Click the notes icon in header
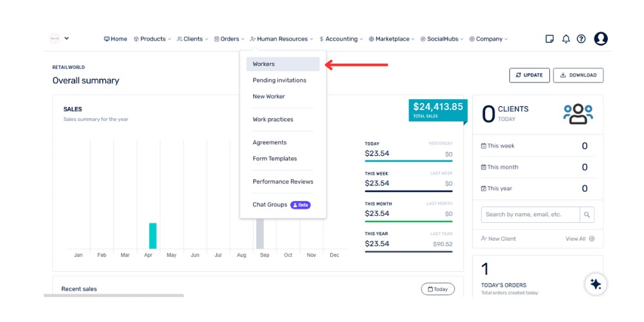Viewport: 644px width, 322px height. [549, 39]
